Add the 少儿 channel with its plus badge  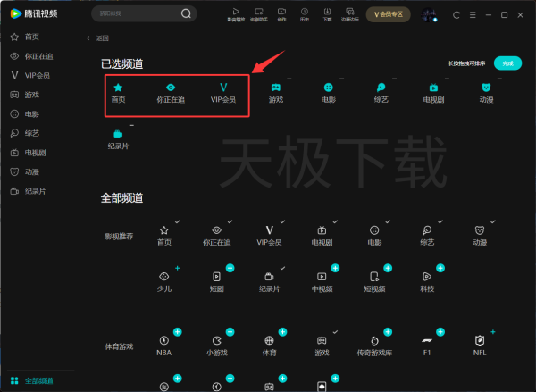click(178, 268)
